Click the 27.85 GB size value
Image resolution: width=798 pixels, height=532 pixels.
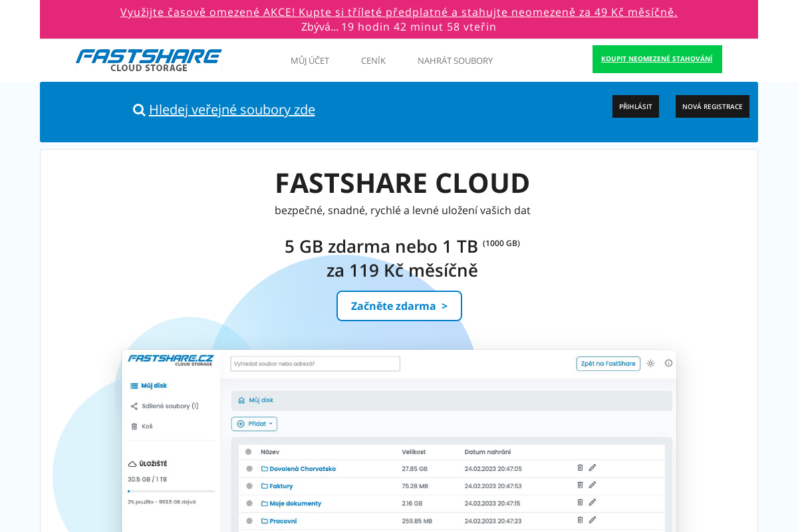[x=414, y=469]
